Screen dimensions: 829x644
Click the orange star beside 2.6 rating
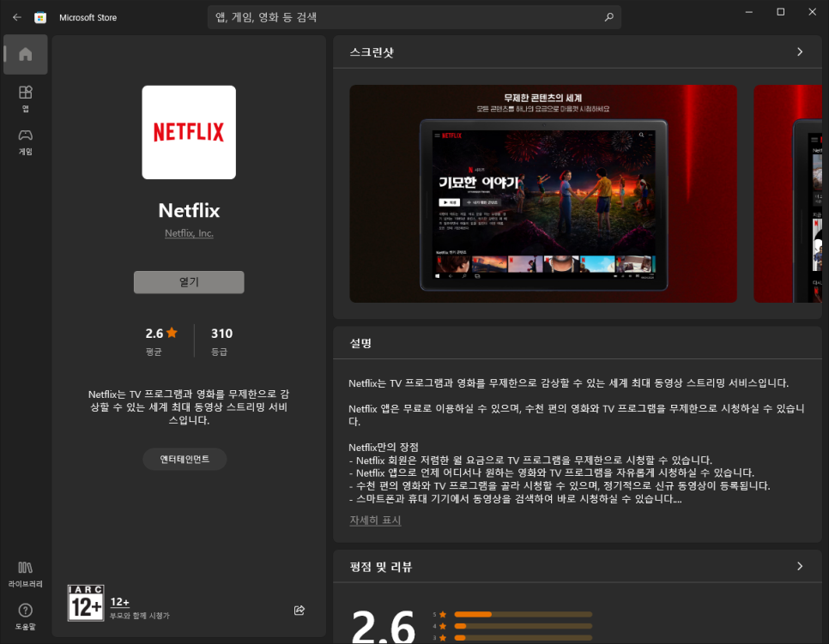[x=172, y=333]
